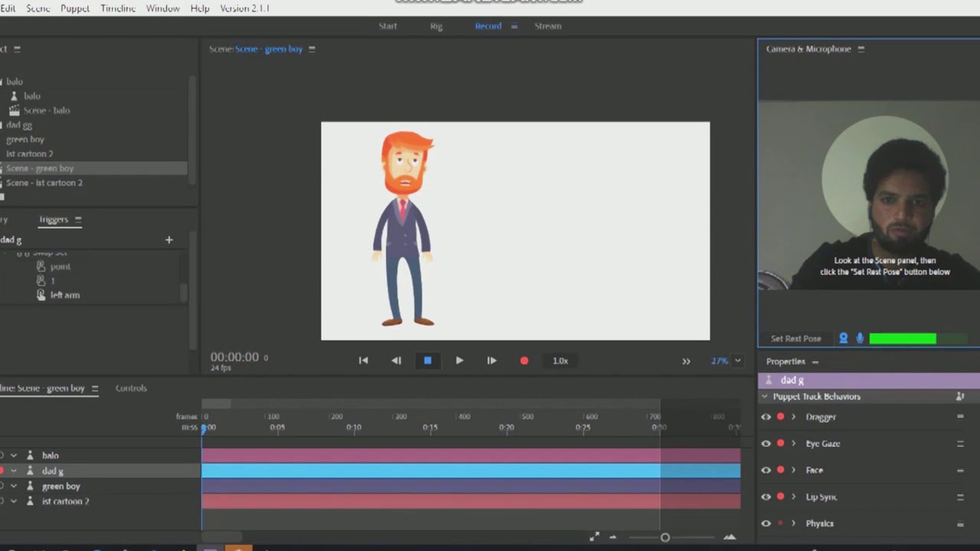Go to the scene start
The image size is (980, 551).
coord(363,360)
